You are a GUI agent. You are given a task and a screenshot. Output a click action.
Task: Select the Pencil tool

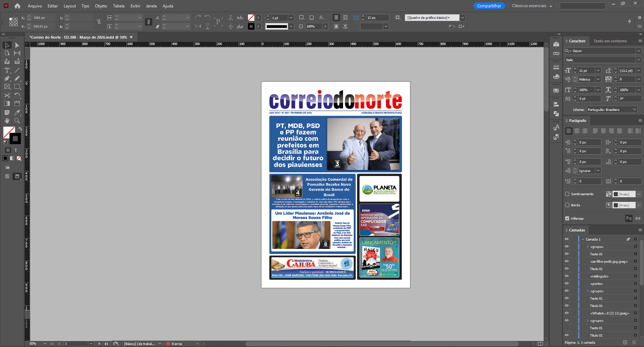point(17,78)
